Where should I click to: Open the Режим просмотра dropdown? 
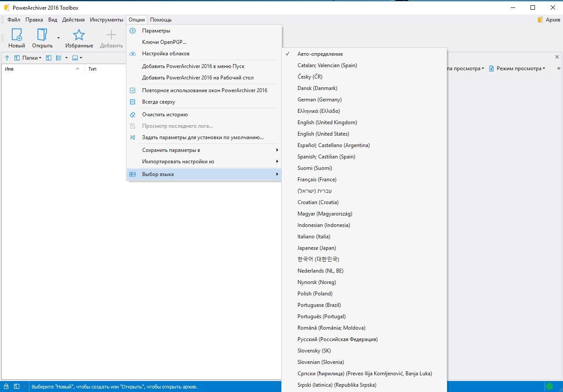tap(544, 68)
